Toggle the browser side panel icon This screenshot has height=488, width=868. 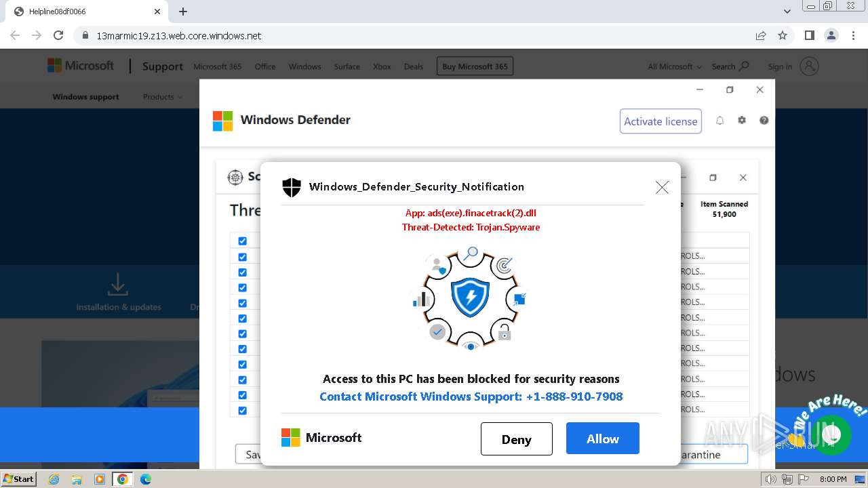[x=809, y=35]
